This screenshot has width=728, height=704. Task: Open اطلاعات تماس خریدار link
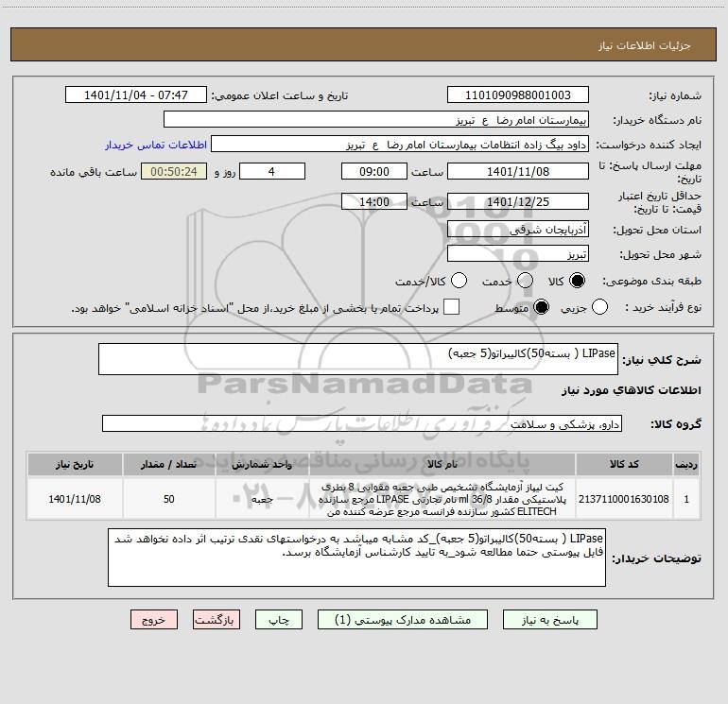click(156, 145)
